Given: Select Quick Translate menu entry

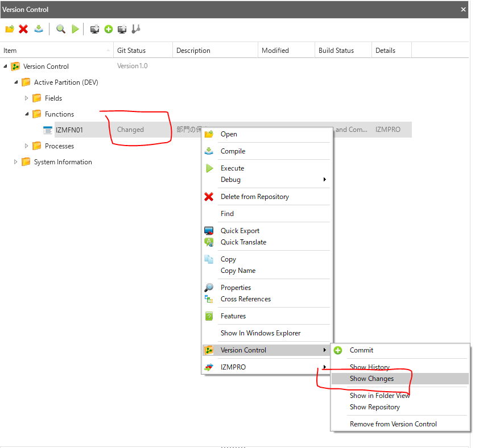Looking at the screenshot, I should (x=266, y=242).
